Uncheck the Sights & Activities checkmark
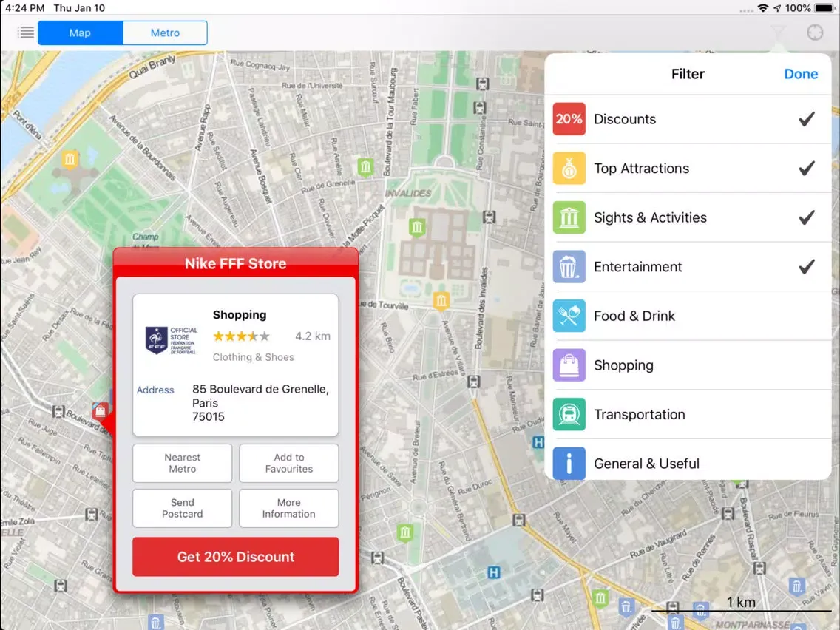The width and height of the screenshot is (840, 630). pyautogui.click(x=807, y=217)
